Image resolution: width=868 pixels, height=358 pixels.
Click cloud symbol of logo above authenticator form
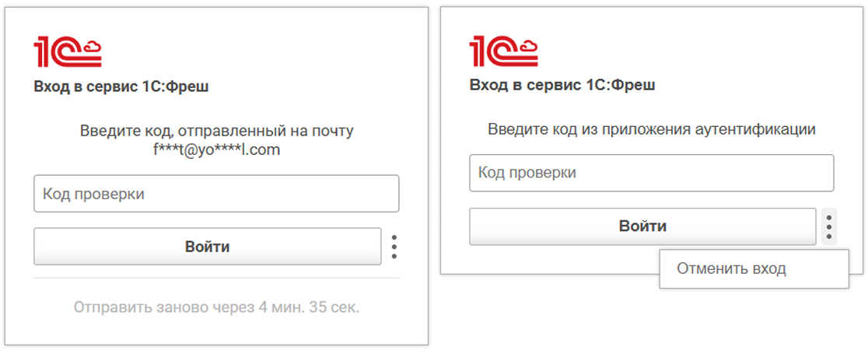528,48
